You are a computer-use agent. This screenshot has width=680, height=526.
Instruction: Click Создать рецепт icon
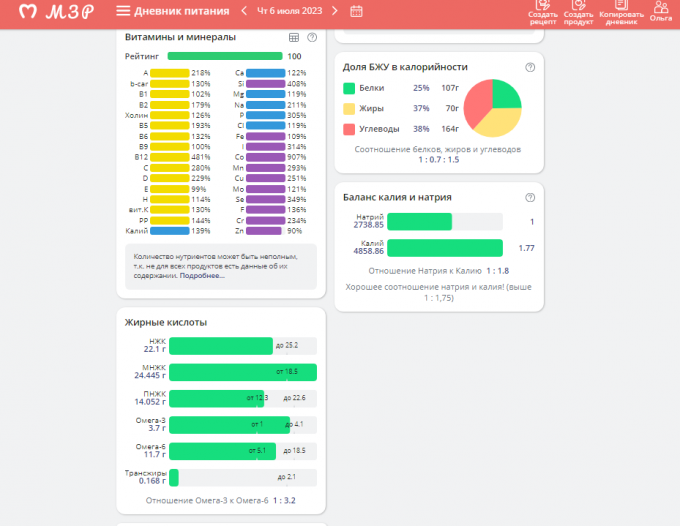(543, 12)
